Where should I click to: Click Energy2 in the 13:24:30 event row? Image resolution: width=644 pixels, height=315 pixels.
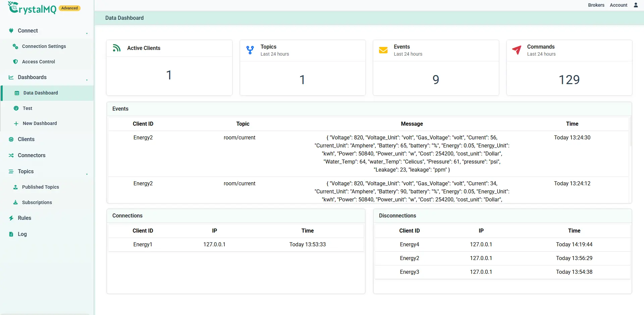click(x=143, y=137)
